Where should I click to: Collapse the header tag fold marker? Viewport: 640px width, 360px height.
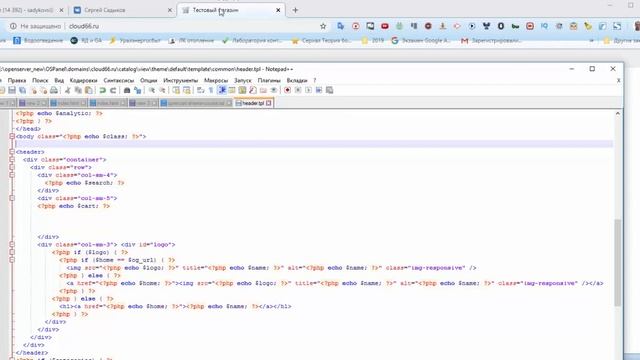point(12,152)
